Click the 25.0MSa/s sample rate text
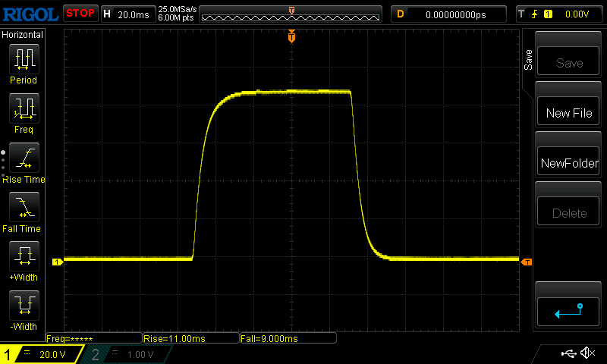This screenshot has height=364, width=607. 177,9
